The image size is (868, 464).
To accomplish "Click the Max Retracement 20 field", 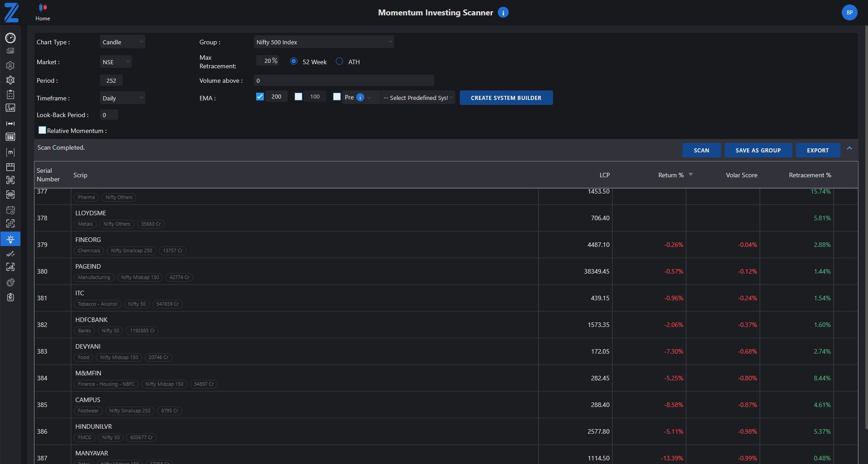I will [267, 61].
